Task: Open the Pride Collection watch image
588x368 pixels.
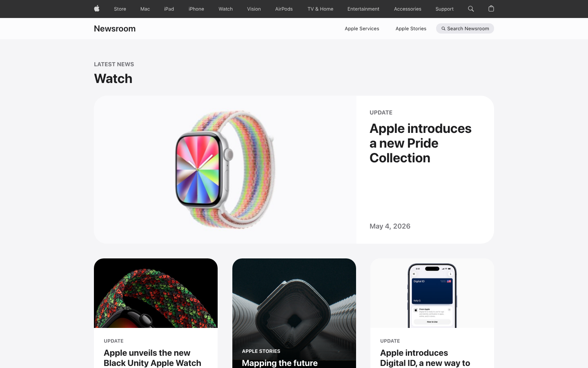Action: (225, 170)
